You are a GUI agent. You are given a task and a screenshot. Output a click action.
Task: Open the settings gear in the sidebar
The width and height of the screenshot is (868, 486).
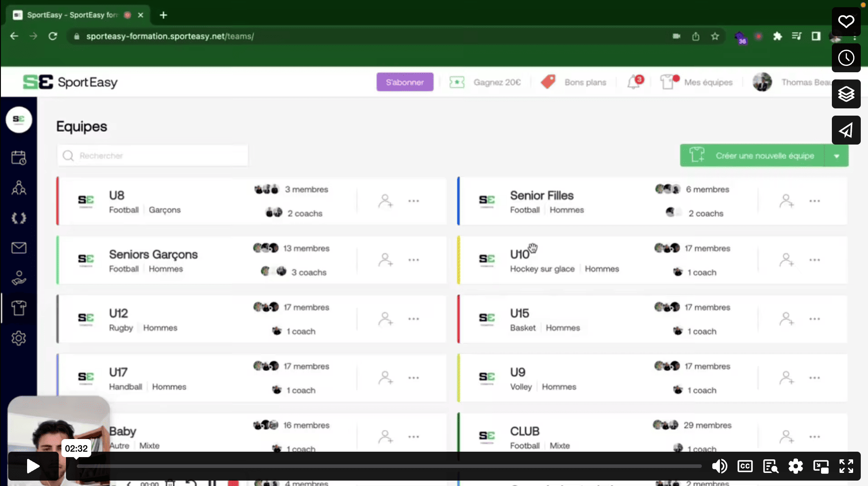(x=19, y=338)
